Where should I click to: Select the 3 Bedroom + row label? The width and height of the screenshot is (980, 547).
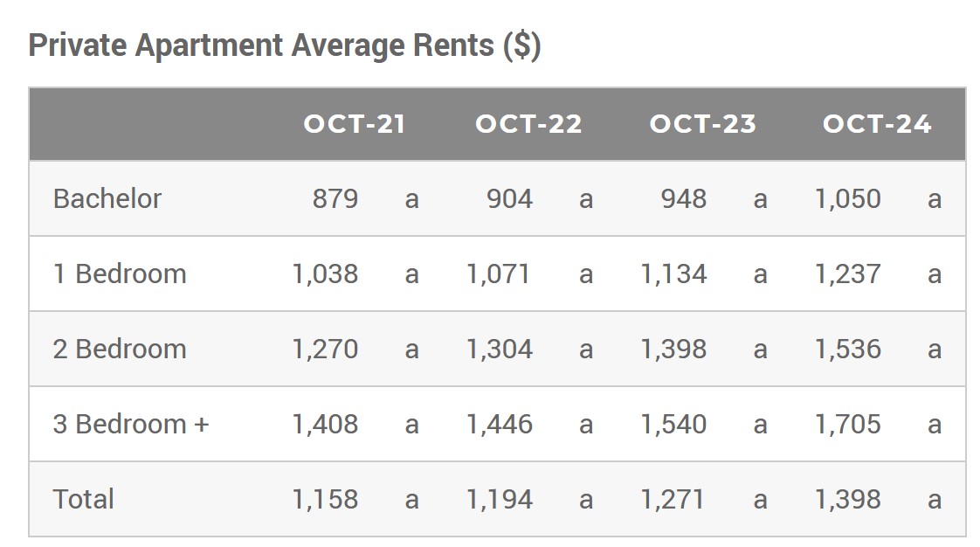(131, 424)
